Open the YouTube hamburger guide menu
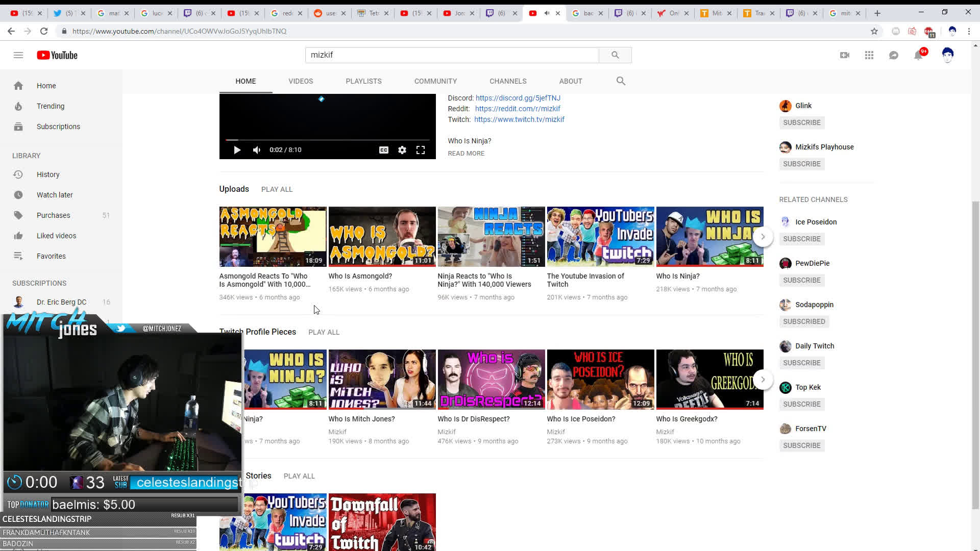980x551 pixels. pos(18,55)
